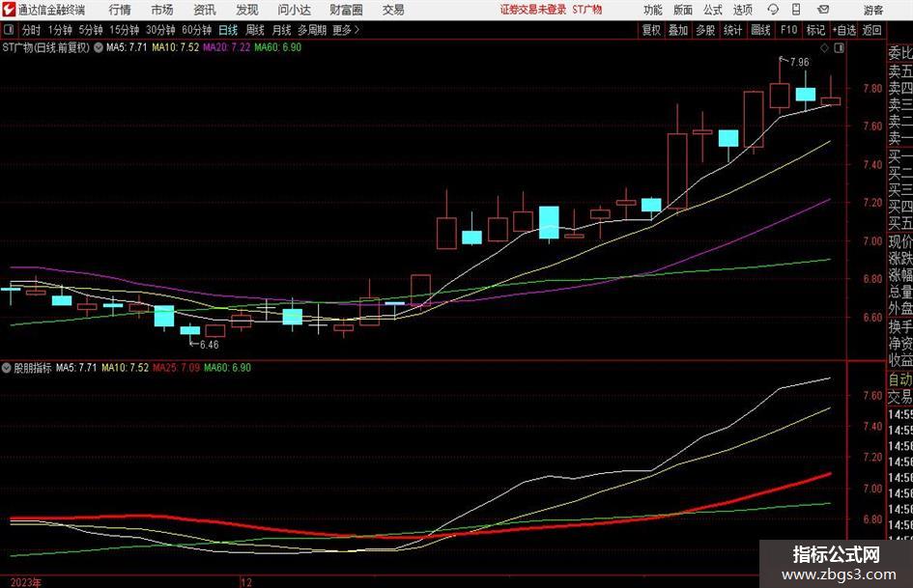Click the 画线 drawing button
Screen dimensions: 913x588
pos(760,30)
